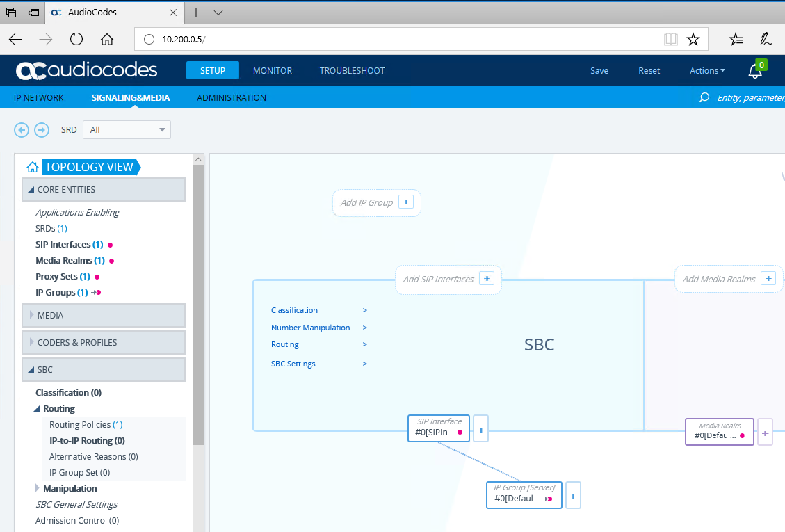This screenshot has height=532, width=785.
Task: Open Routing Policies (1) in sidebar
Action: [x=86, y=425]
